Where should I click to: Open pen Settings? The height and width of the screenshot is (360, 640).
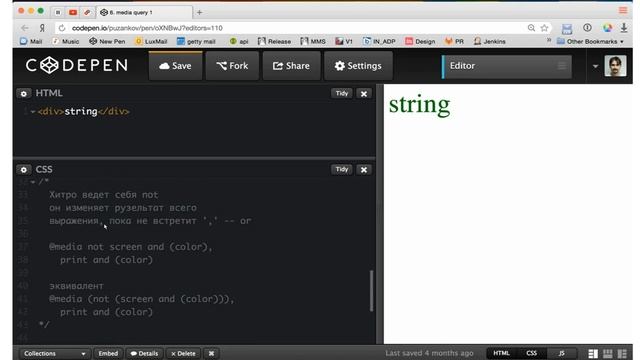[x=358, y=66]
